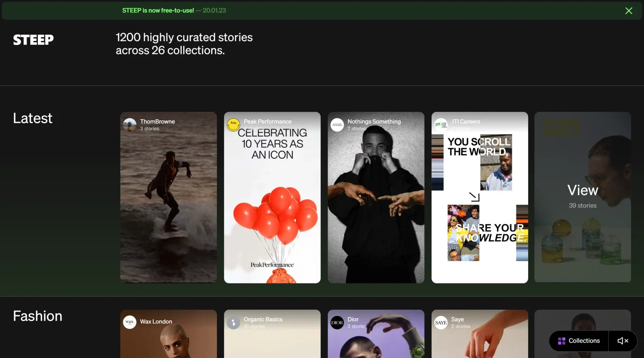This screenshot has height=358, width=644.
Task: Click the 20.01.23 date in banner
Action: tap(214, 10)
